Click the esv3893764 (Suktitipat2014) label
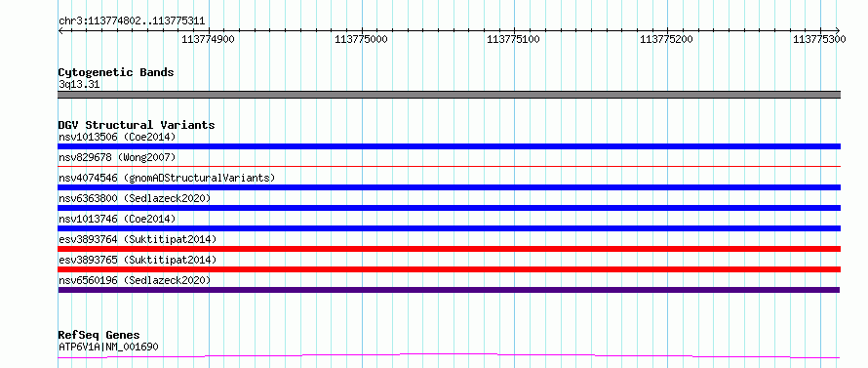 point(138,239)
